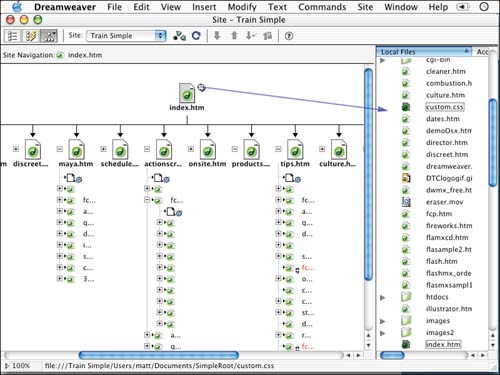Select the maya.htm page icon
Screen dimensions: 500x375
coord(76,149)
